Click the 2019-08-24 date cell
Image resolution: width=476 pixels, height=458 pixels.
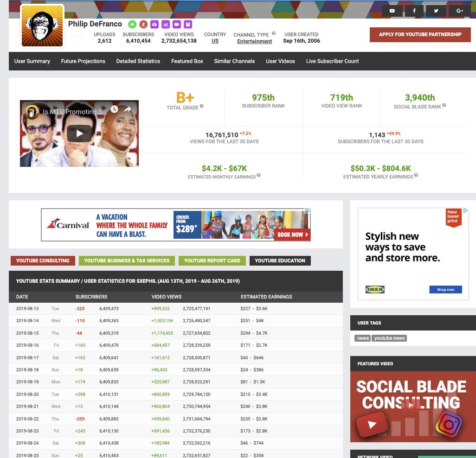[27, 443]
